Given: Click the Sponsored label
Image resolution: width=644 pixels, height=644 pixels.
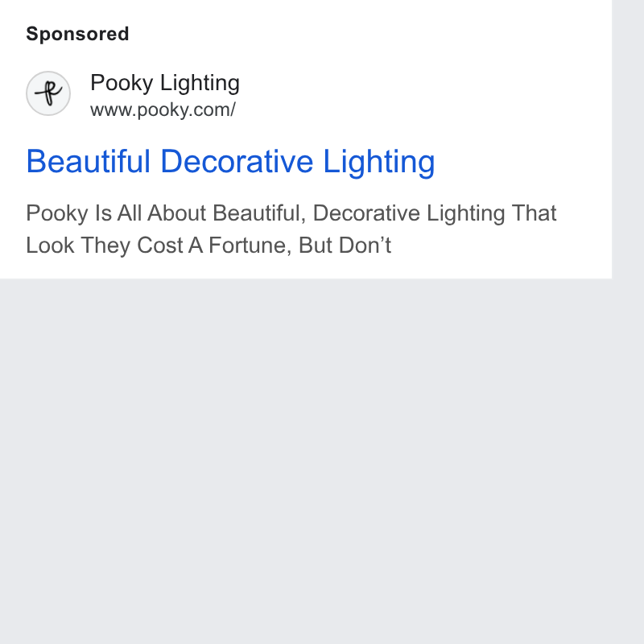Looking at the screenshot, I should point(77,34).
